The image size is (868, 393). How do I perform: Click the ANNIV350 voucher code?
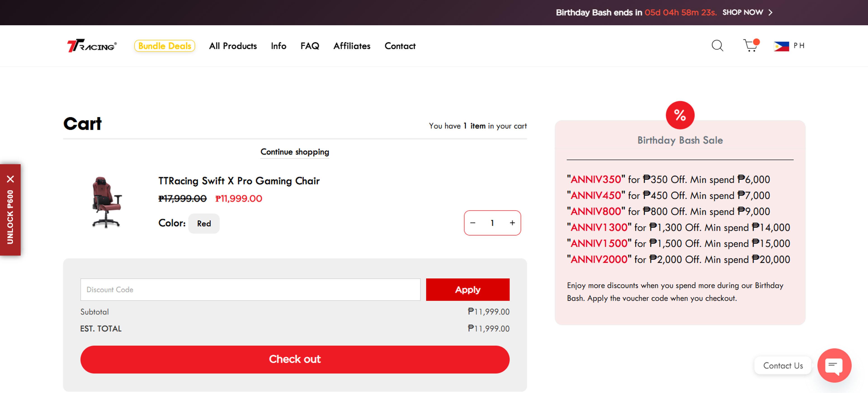(595, 179)
